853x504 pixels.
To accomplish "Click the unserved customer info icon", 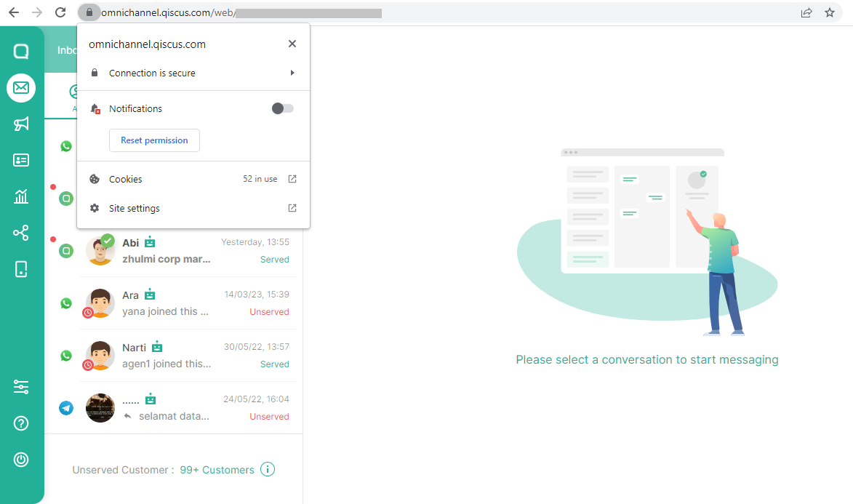I will 268,470.
